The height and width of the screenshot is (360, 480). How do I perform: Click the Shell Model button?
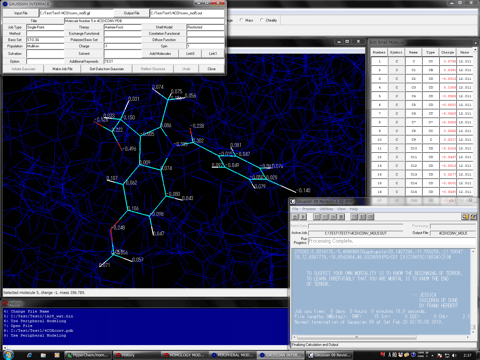pos(164,27)
